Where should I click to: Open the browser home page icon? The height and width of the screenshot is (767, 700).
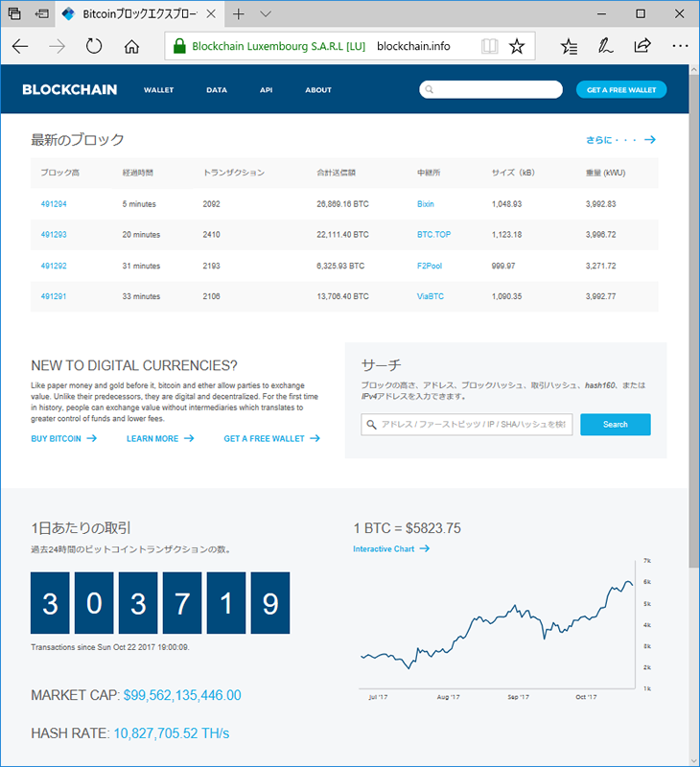pyautogui.click(x=131, y=46)
